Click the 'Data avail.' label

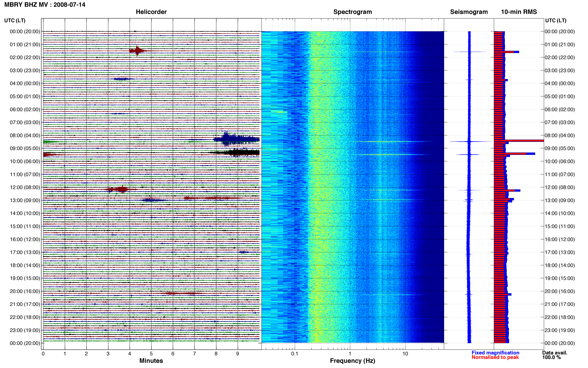tap(555, 353)
